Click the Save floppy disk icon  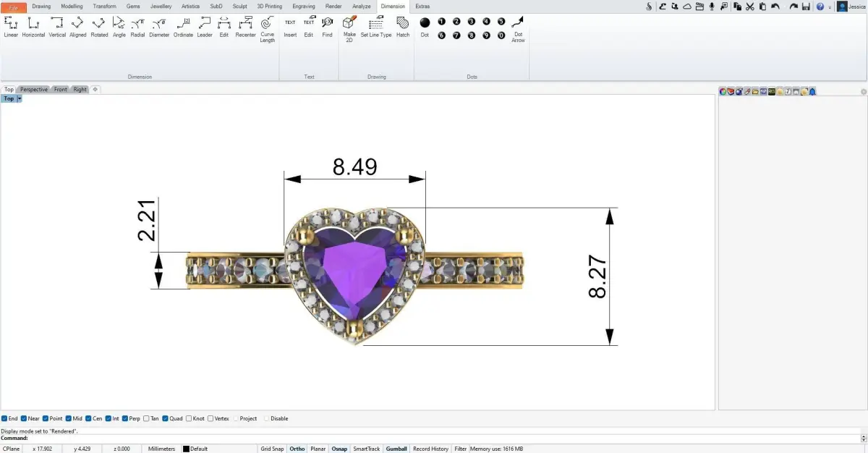[806, 7]
